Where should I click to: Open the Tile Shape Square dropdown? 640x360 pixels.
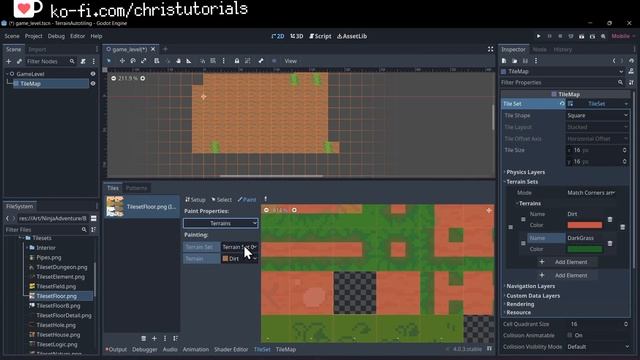[597, 116]
